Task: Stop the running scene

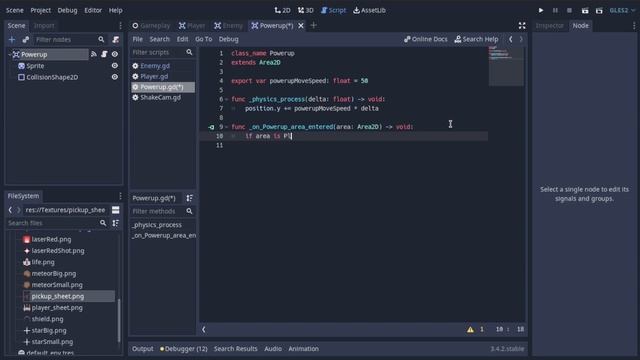Action: pyautogui.click(x=569, y=10)
